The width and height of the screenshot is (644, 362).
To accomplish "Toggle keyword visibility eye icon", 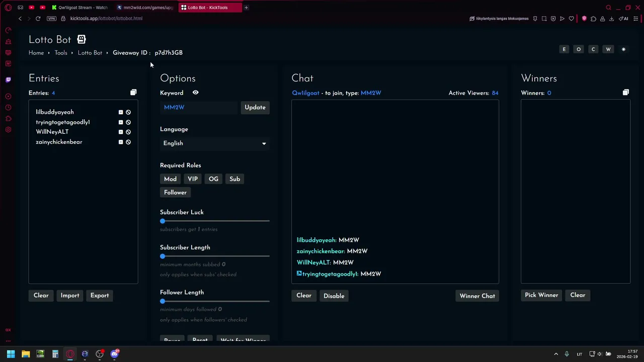I will [x=195, y=93].
